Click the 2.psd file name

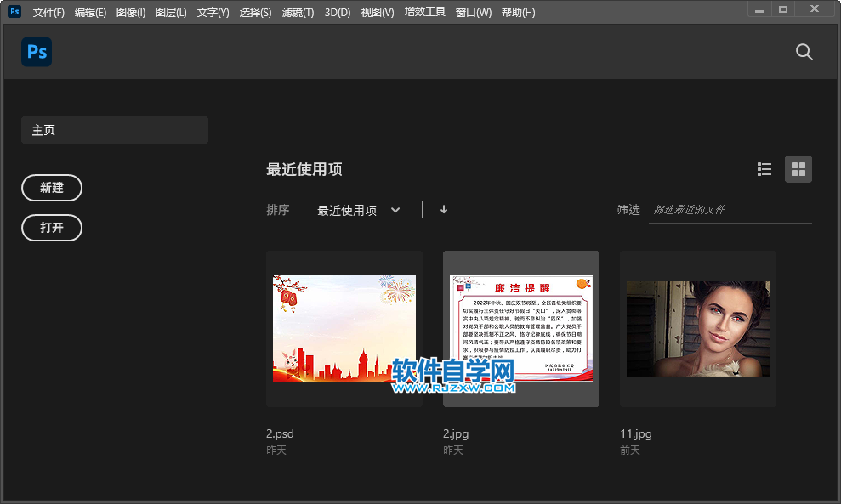pos(280,433)
